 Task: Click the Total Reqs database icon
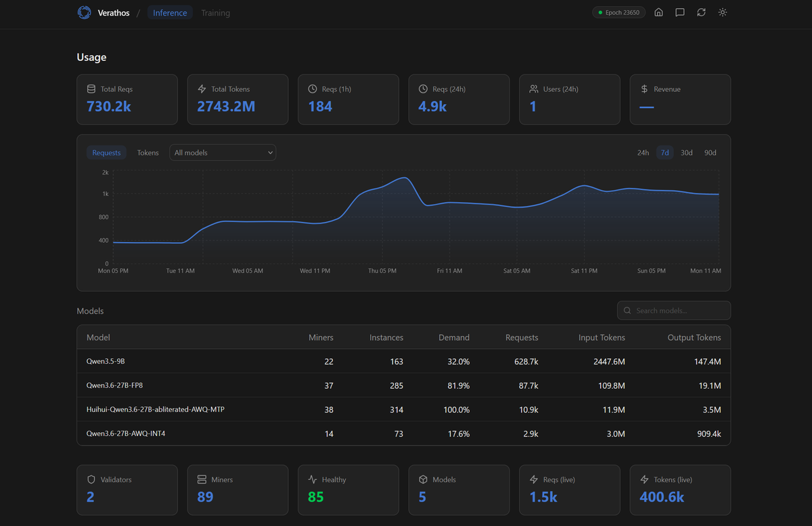pyautogui.click(x=91, y=89)
